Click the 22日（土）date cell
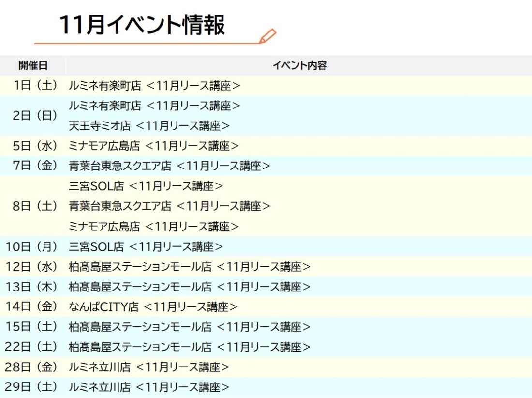This screenshot has height=398, width=532. pyautogui.click(x=31, y=347)
